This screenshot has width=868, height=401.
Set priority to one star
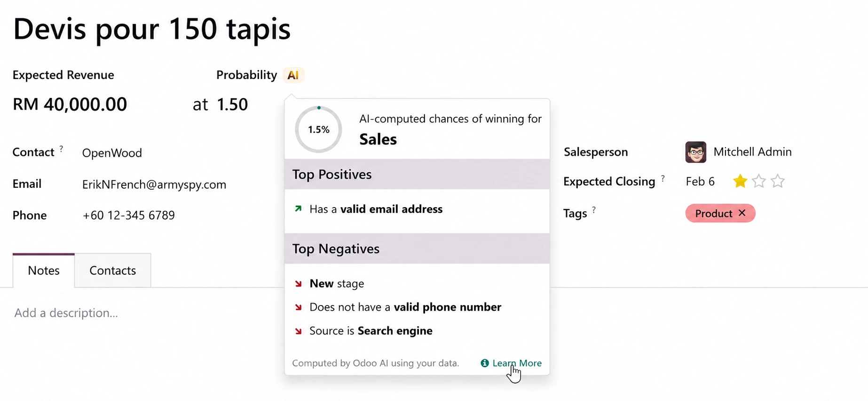click(x=740, y=181)
